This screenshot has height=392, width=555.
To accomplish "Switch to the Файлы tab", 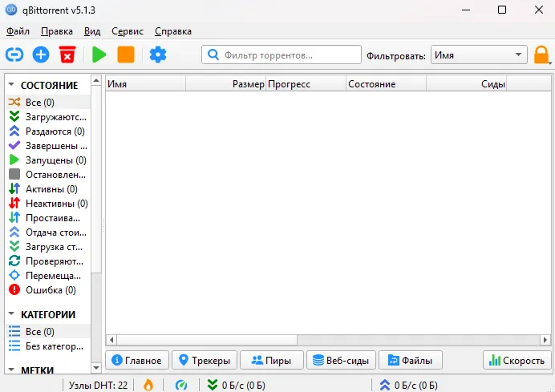I will click(410, 360).
